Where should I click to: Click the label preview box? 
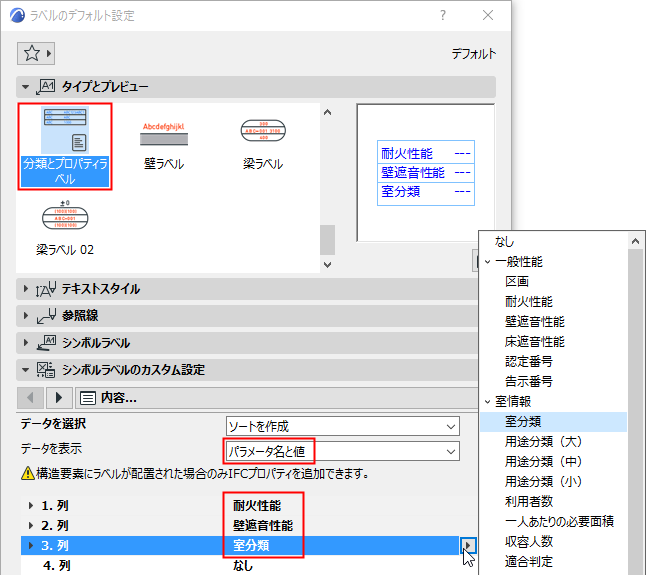pyautogui.click(x=426, y=173)
